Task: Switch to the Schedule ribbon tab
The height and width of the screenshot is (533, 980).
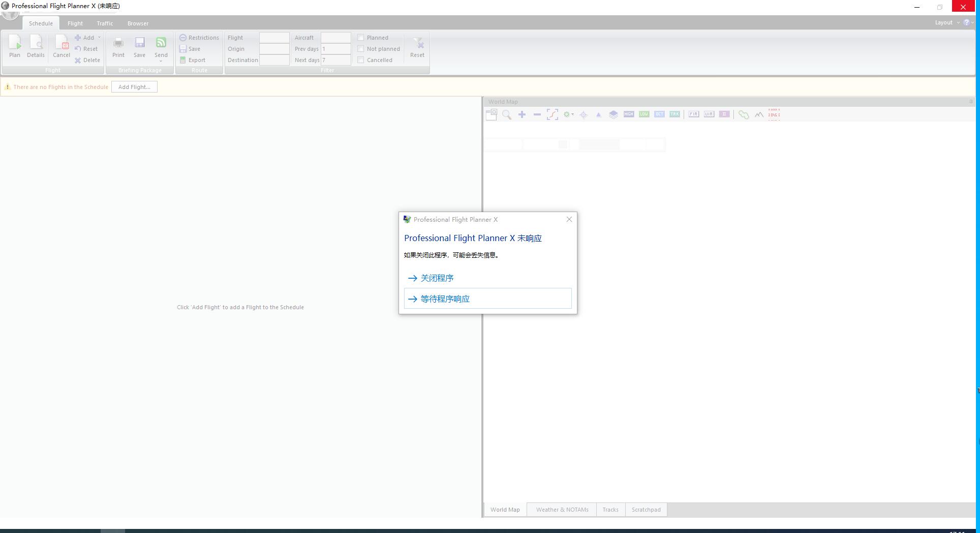Action: pyautogui.click(x=41, y=23)
